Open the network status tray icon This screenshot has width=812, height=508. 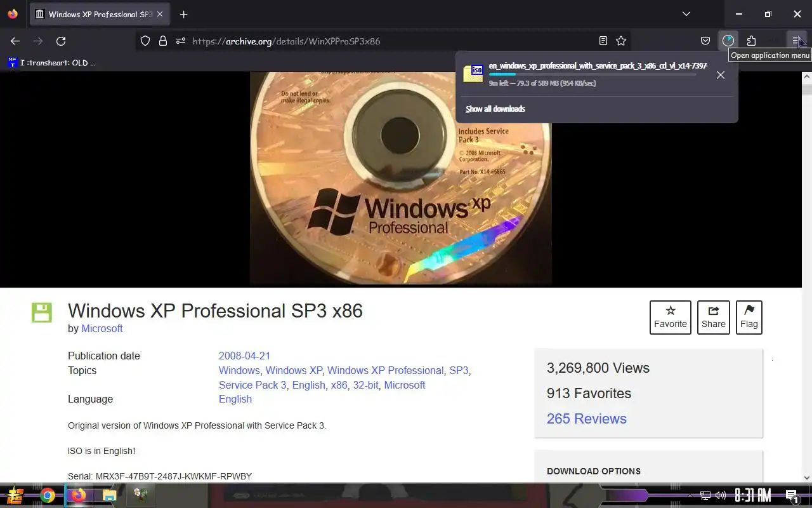pyautogui.click(x=705, y=495)
